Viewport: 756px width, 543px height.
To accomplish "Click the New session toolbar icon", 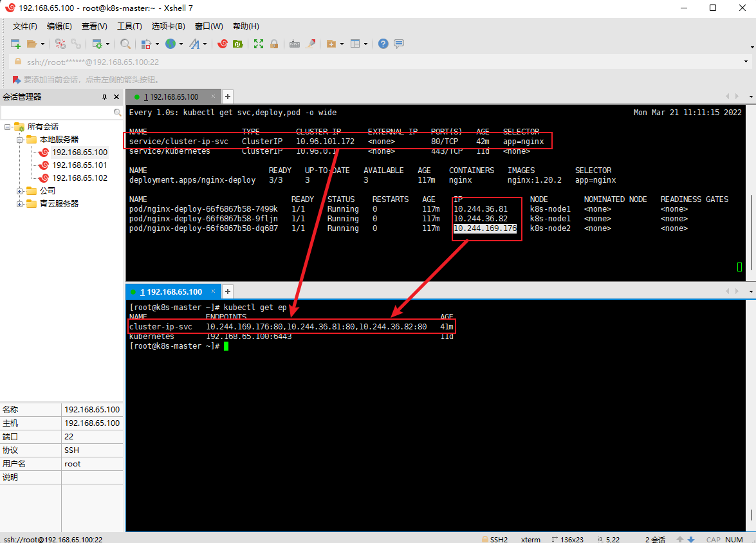I will click(15, 44).
